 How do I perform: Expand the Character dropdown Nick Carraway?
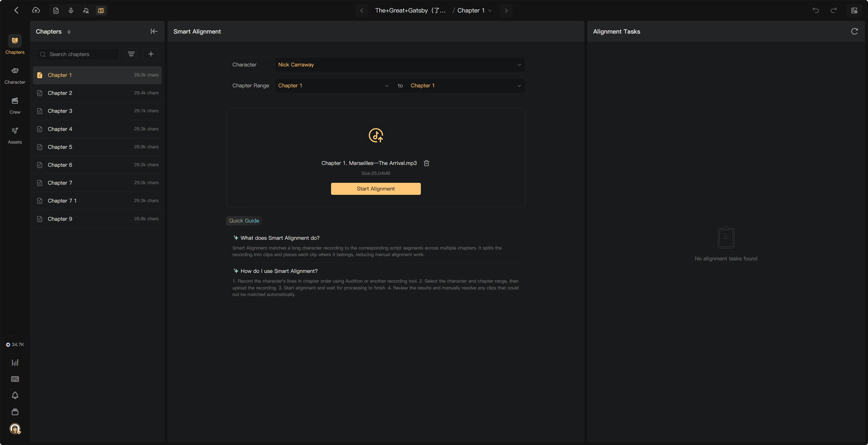pyautogui.click(x=400, y=65)
